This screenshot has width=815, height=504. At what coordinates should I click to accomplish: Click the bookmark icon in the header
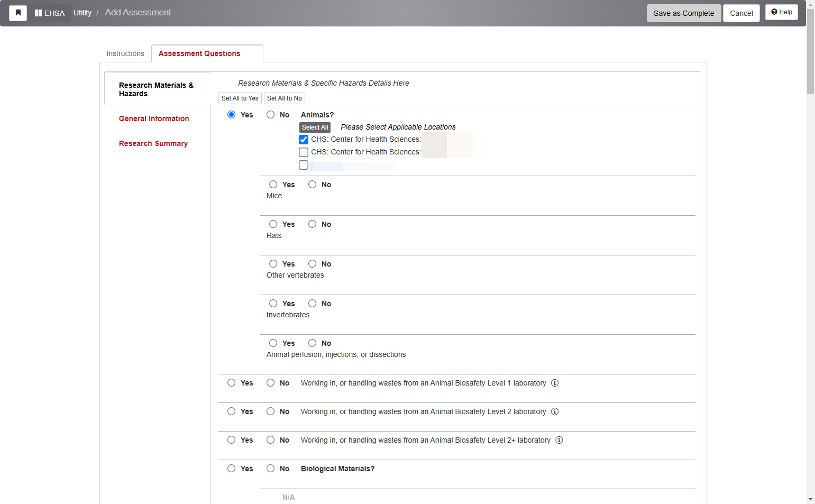[18, 13]
